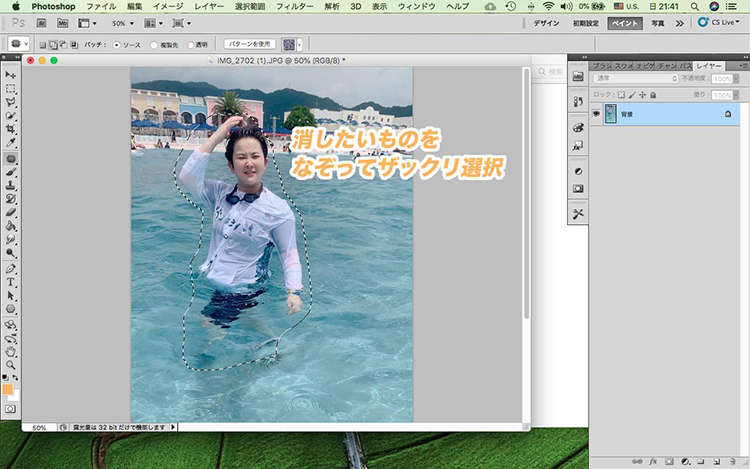Switch to the 写真 workspace

click(658, 23)
